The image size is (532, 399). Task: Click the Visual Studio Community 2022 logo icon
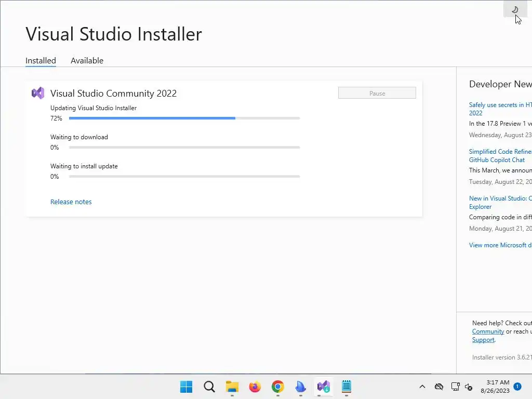pyautogui.click(x=38, y=93)
